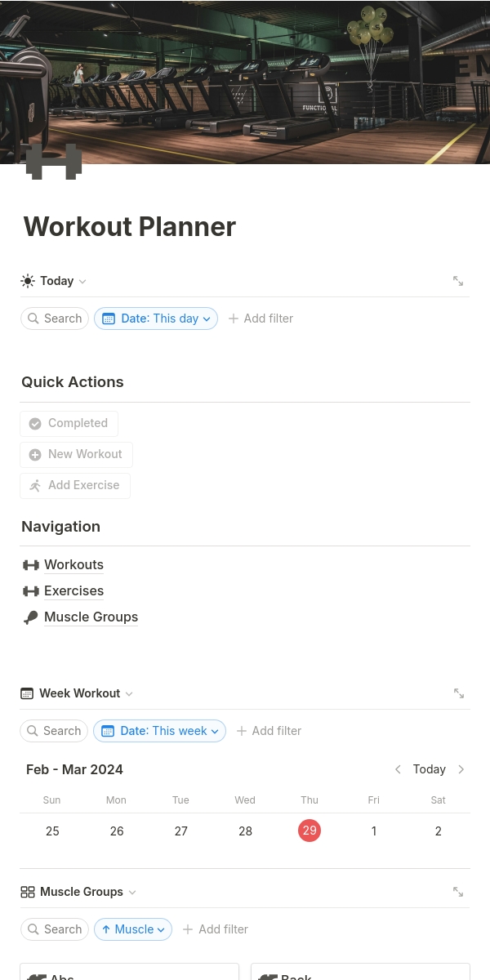This screenshot has width=490, height=980.
Task: Expand the Muscle Groups view to full page
Action: coord(458,892)
